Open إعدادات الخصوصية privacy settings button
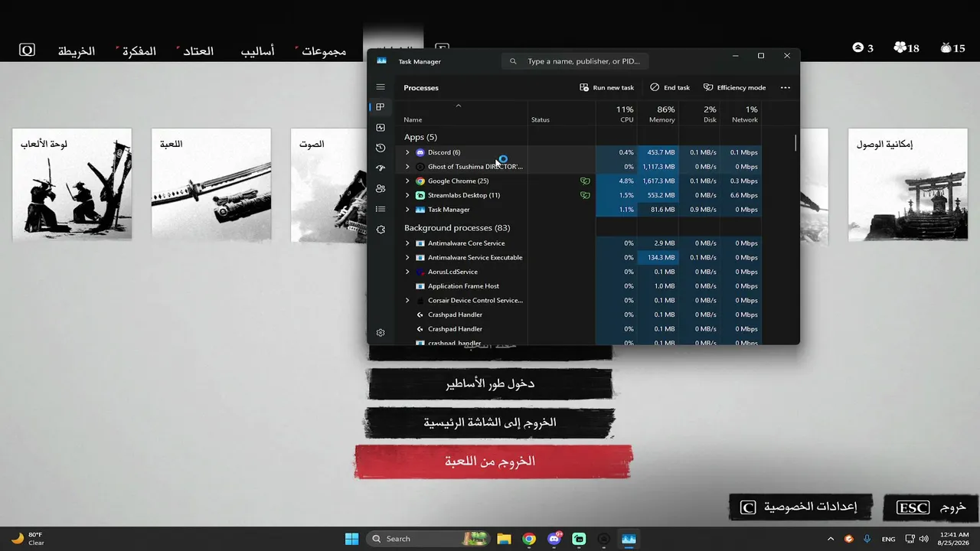The height and width of the screenshot is (551, 980). tap(800, 507)
